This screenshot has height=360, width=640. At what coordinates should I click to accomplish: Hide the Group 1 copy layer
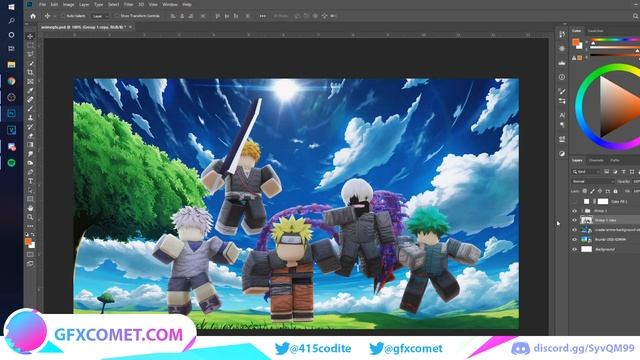(x=575, y=220)
